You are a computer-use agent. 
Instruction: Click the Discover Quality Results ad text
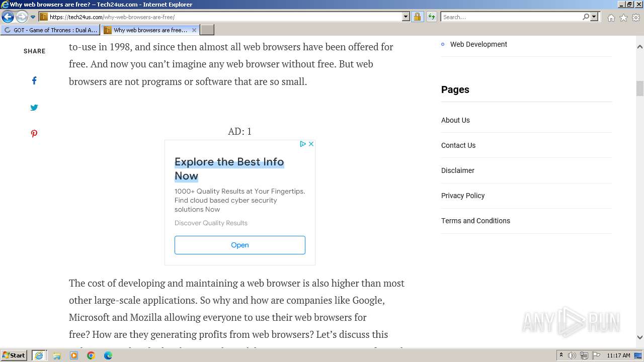tap(211, 223)
